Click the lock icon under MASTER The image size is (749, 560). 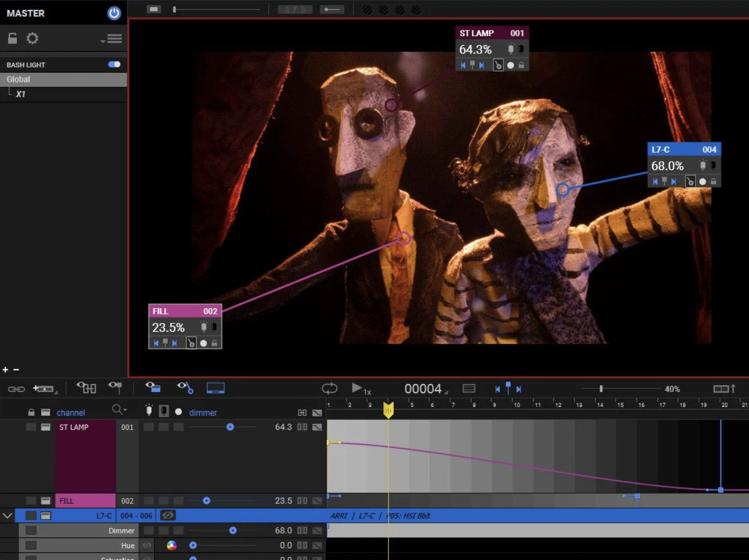coord(12,38)
